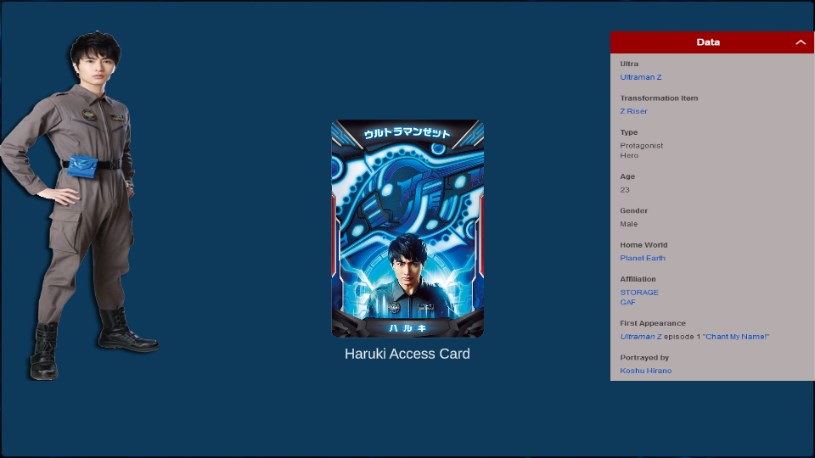Open the "Chant My Name!" episode link
This screenshot has width=815, height=458.
(x=735, y=336)
